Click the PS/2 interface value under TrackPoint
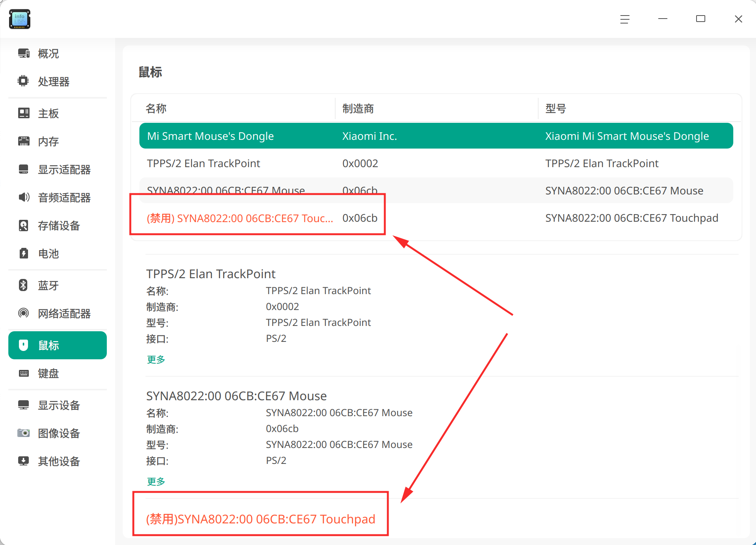 point(276,338)
